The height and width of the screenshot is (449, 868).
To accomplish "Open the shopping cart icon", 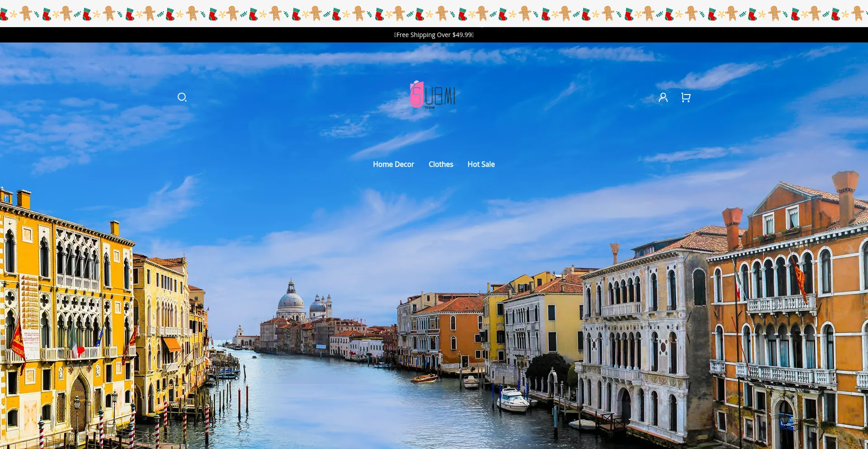I will pyautogui.click(x=685, y=97).
